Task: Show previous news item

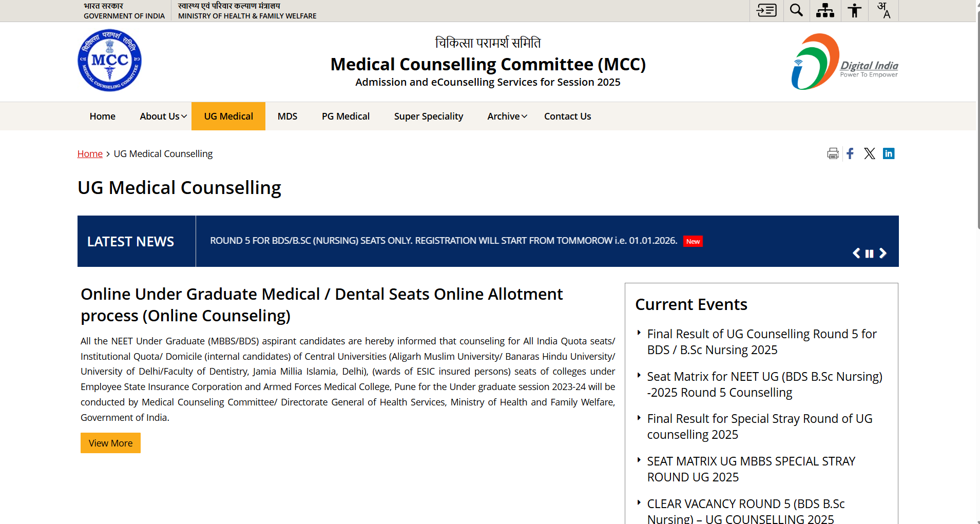Action: [856, 253]
